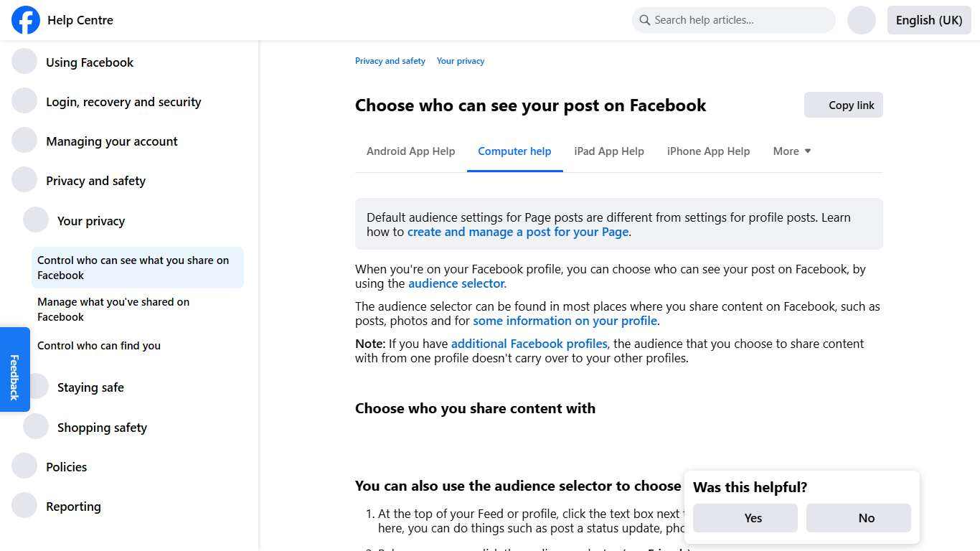The width and height of the screenshot is (980, 551).
Task: Click the Managing your account icon
Action: coord(24,140)
